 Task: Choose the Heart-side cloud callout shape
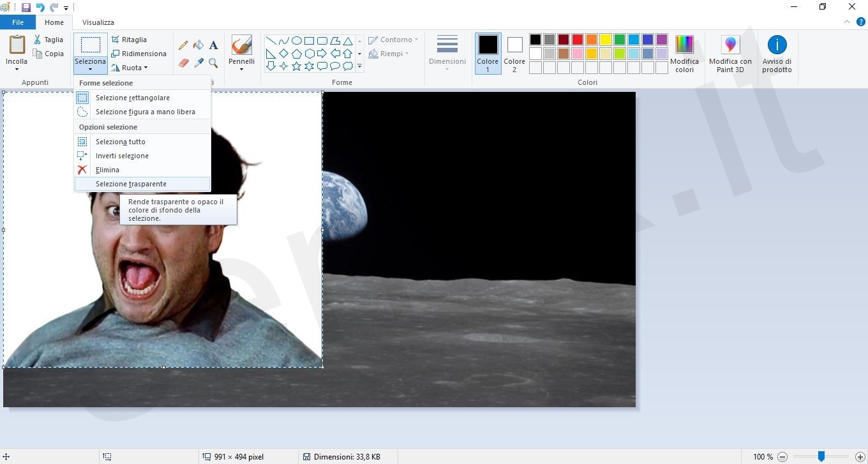(x=347, y=66)
